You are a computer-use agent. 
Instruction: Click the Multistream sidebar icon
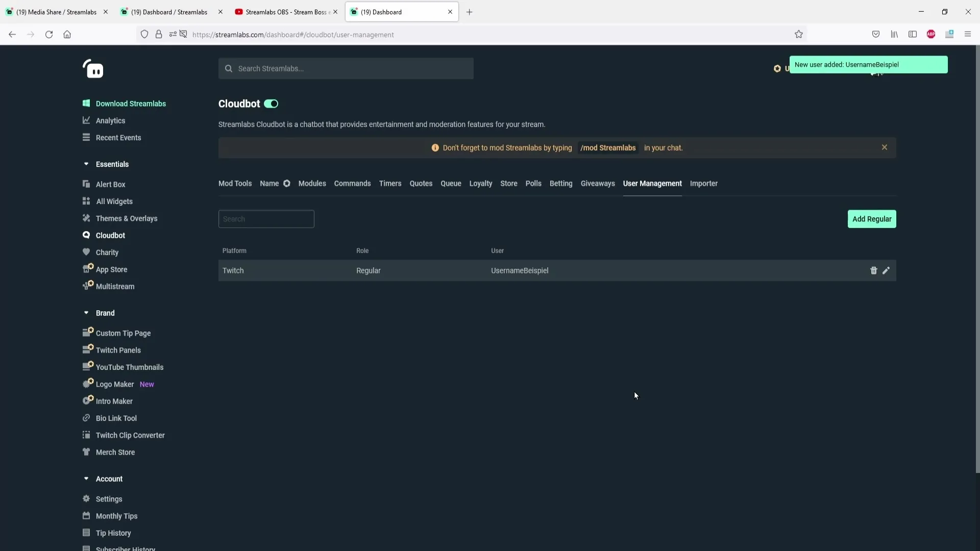86,286
